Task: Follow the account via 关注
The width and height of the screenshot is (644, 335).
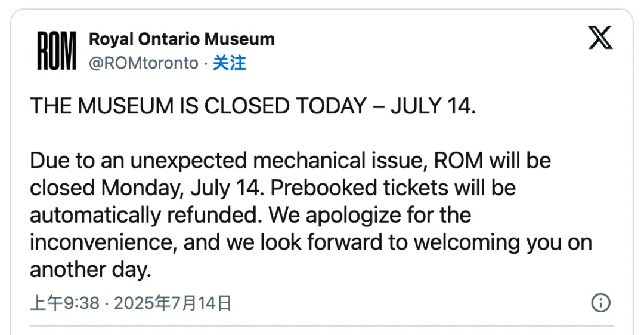Action: pos(230,63)
